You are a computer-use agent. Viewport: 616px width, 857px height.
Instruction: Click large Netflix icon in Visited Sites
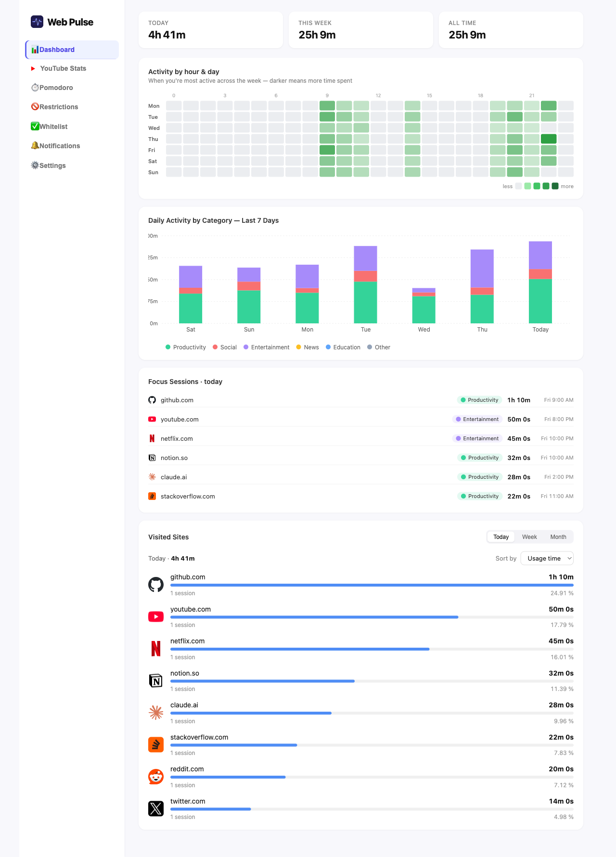click(156, 649)
